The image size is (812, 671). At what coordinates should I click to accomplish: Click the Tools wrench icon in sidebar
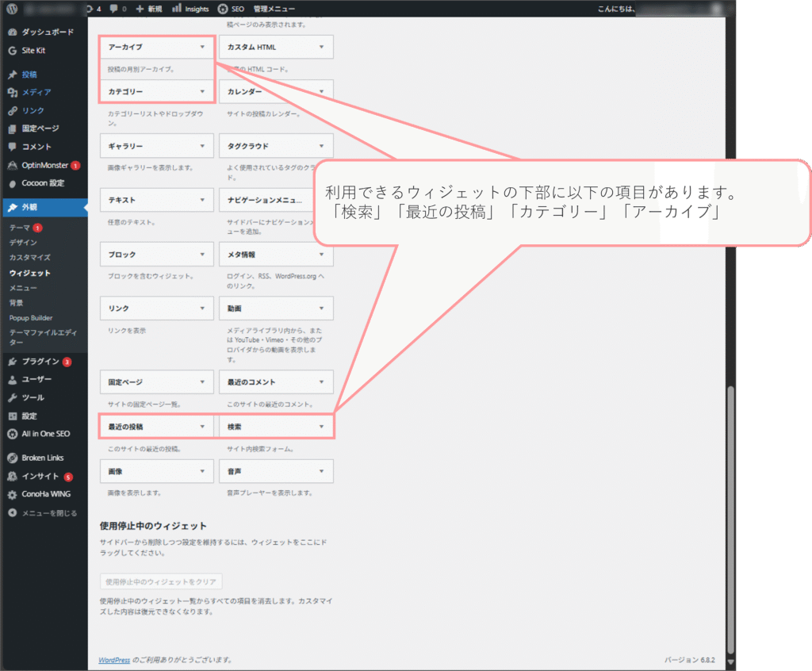(12, 397)
